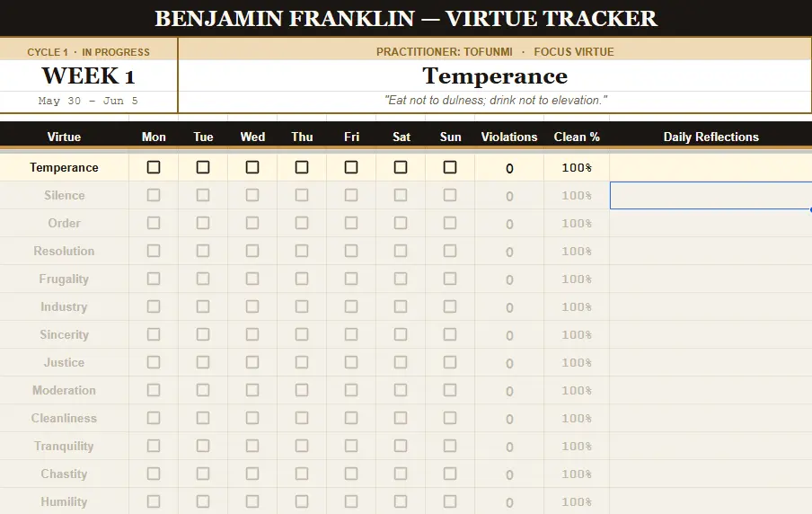
Task: Check Silence box for Monday
Action: click(x=154, y=195)
